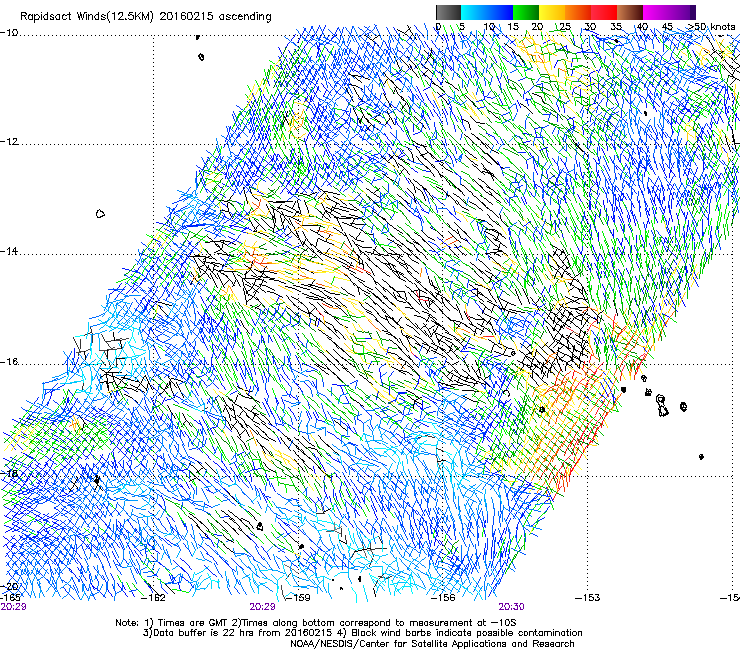Pick the yellow 20-25 knots legend swatch
The height and width of the screenshot is (650, 740).
552,12
